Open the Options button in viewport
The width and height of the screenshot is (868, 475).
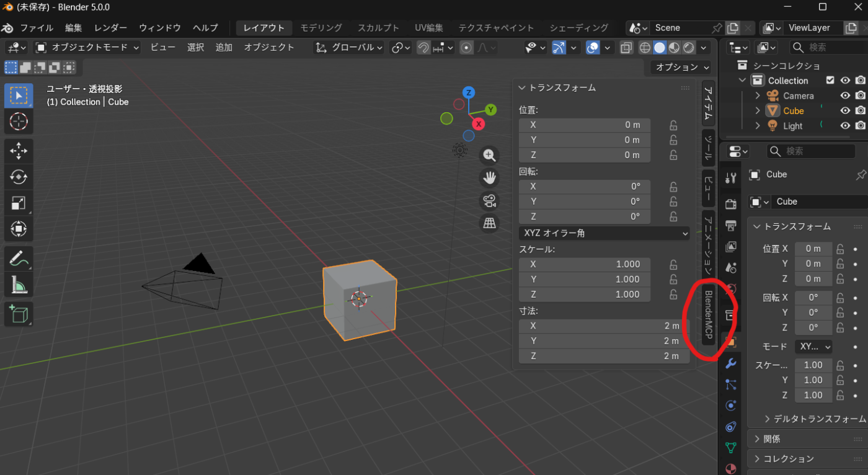click(x=681, y=67)
